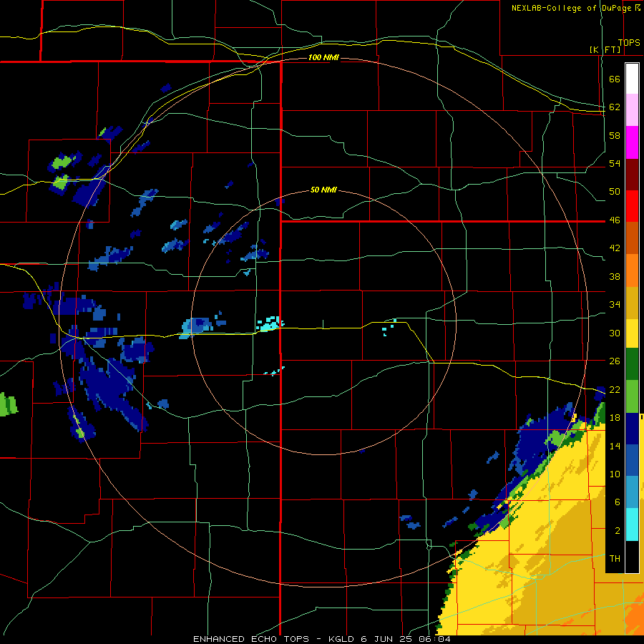Click the 6 value on the legend scale
This screenshot has width=644, height=644.
click(x=618, y=502)
